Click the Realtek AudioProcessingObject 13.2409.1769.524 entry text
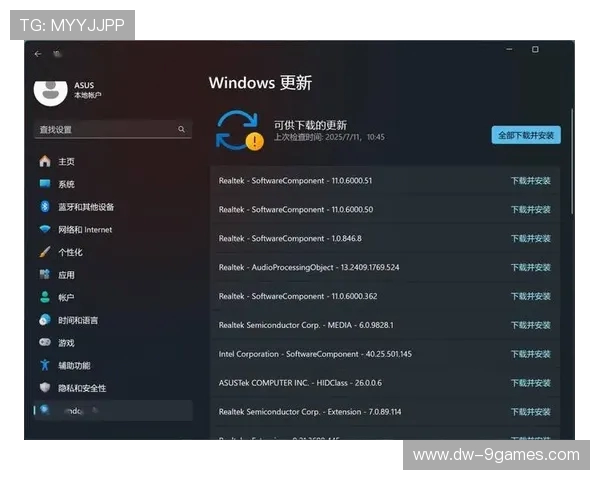The height and width of the screenshot is (480, 600). [x=309, y=267]
